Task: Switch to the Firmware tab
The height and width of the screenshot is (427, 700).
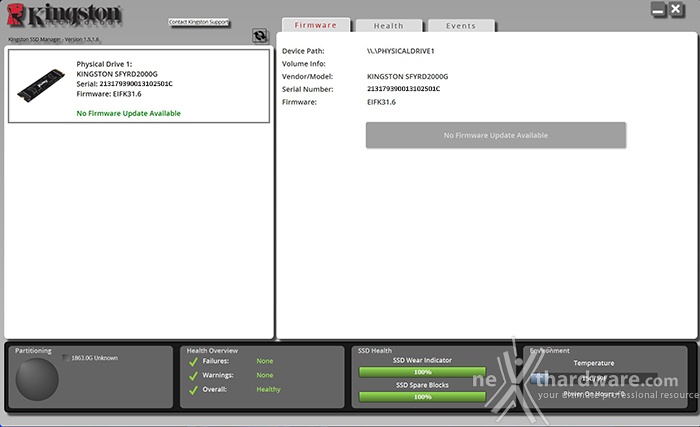Action: point(316,25)
